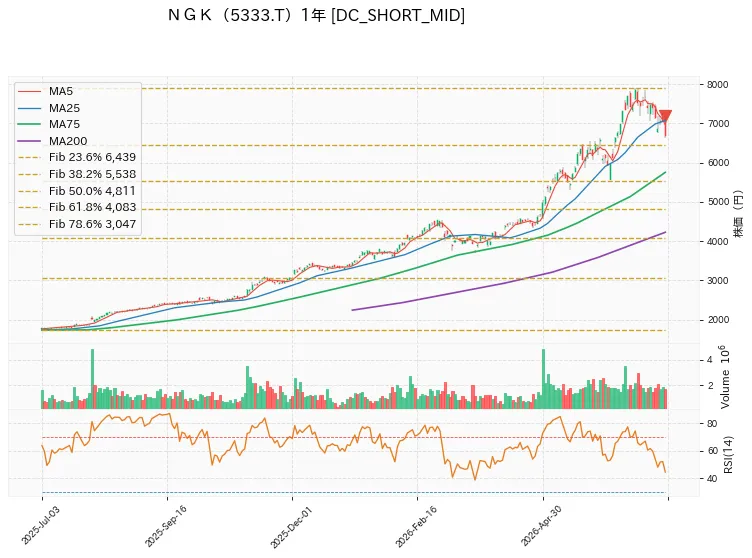Click the 2025-Dec-01 date label
Viewport: 752px width, 558px height.
(291, 526)
